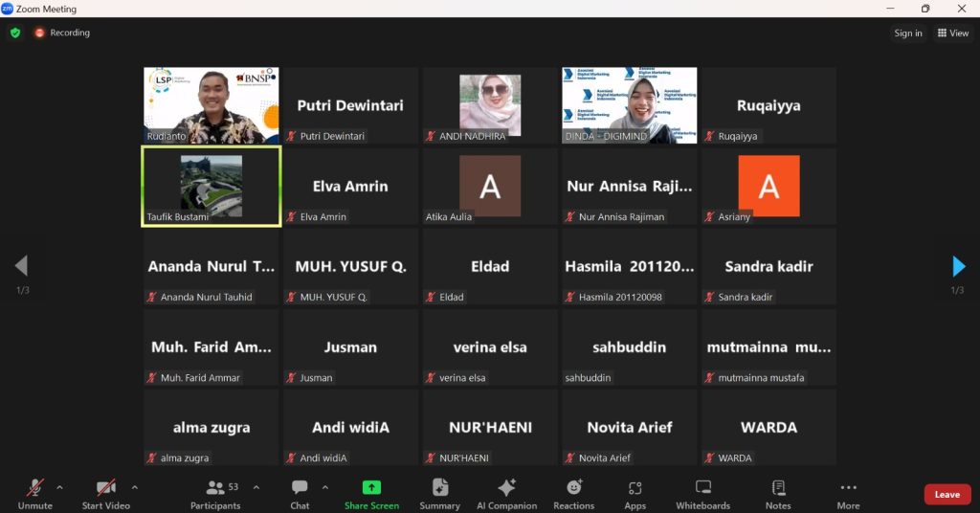Open the View layout menu
This screenshot has height=513, width=980.
953,33
